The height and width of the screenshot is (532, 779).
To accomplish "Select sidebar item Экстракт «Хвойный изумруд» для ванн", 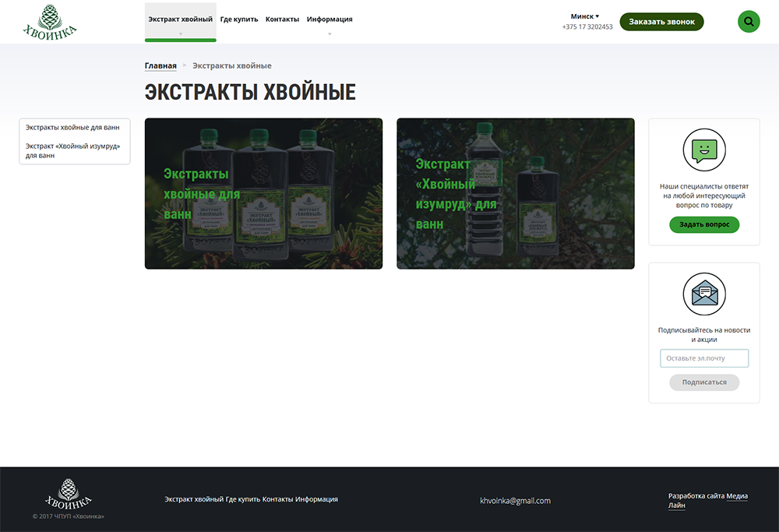I will pyautogui.click(x=72, y=150).
